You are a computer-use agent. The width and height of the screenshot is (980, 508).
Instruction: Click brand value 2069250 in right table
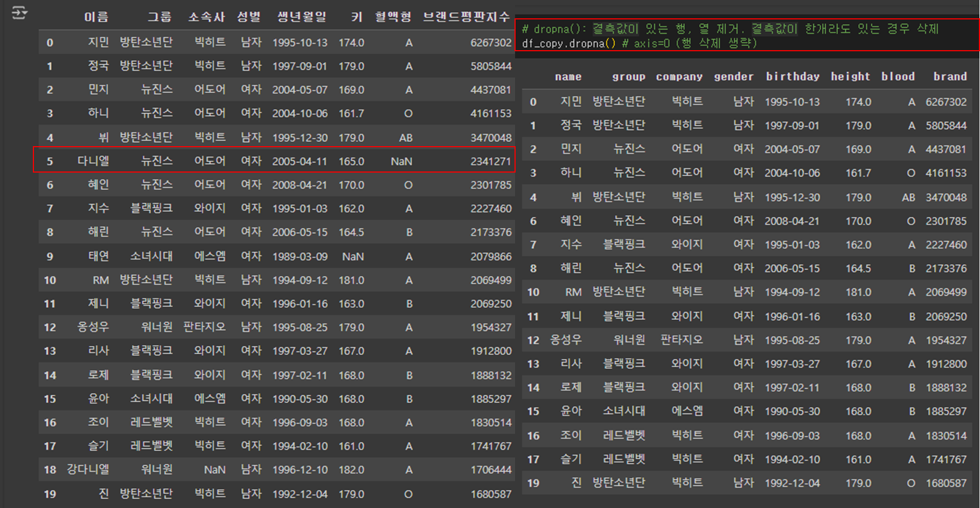point(946,317)
